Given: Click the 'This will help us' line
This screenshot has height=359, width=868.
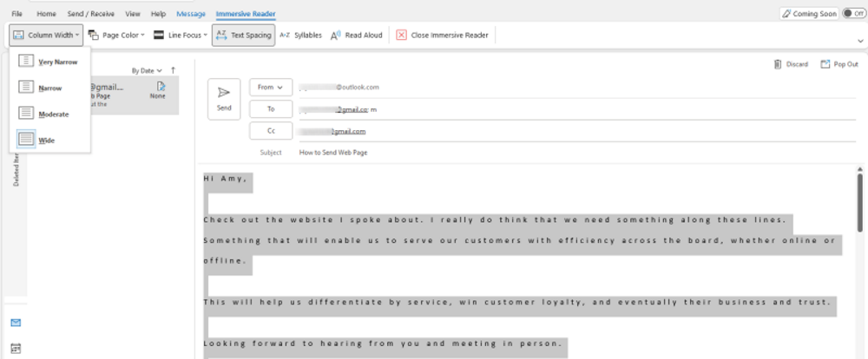Looking at the screenshot, I should (x=517, y=302).
